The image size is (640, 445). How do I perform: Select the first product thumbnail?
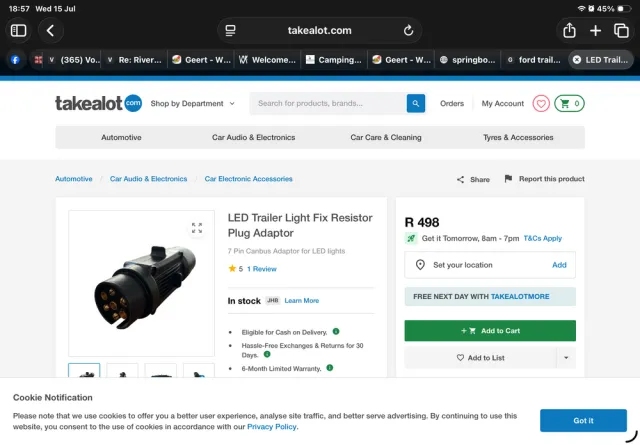(84, 371)
